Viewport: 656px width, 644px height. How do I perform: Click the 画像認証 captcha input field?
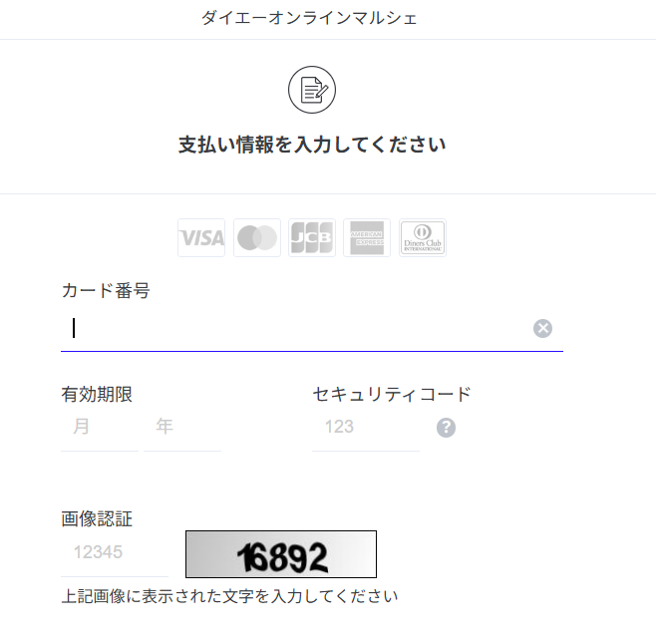[x=115, y=553]
